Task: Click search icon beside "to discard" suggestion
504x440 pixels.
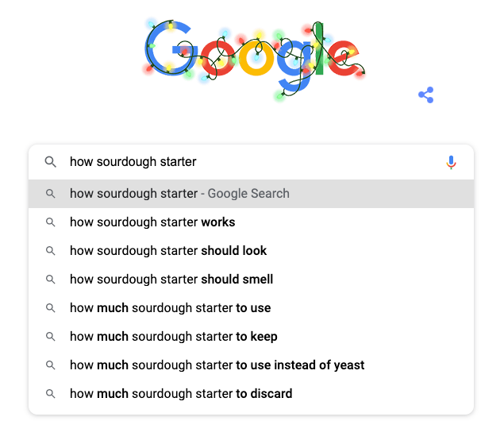Action: coord(50,394)
